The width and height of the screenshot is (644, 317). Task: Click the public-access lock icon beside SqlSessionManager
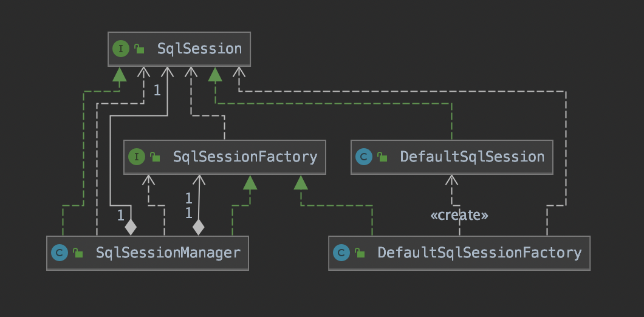78,253
